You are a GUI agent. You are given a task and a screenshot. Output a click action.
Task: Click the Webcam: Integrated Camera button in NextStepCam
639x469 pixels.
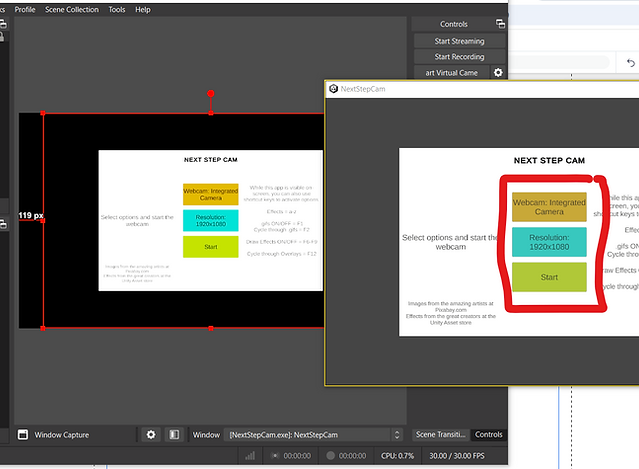pyautogui.click(x=549, y=207)
